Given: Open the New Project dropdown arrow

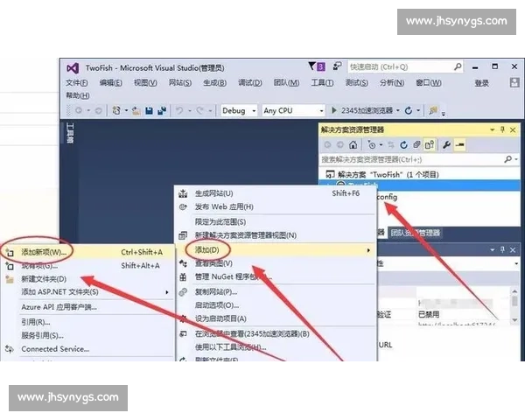Looking at the screenshot, I should coord(126,110).
